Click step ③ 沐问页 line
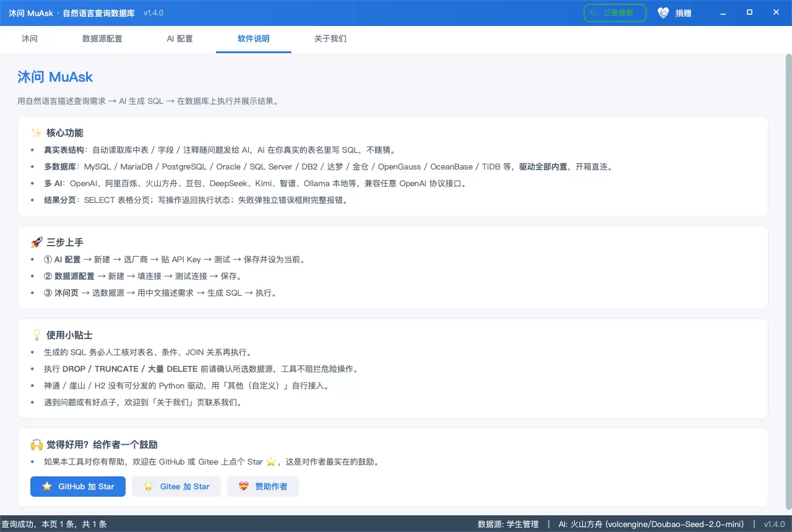 (160, 293)
